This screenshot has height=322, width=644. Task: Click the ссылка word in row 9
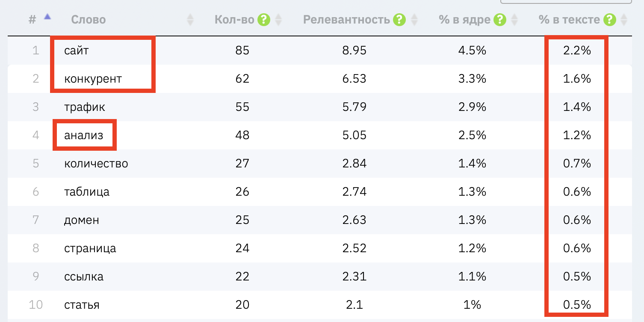(x=84, y=277)
